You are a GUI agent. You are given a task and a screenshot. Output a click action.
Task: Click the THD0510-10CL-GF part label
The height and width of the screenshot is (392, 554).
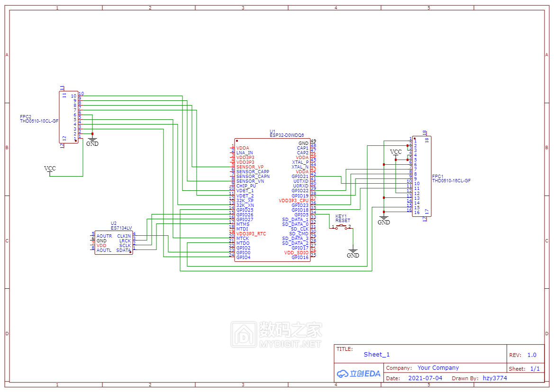tap(39, 121)
